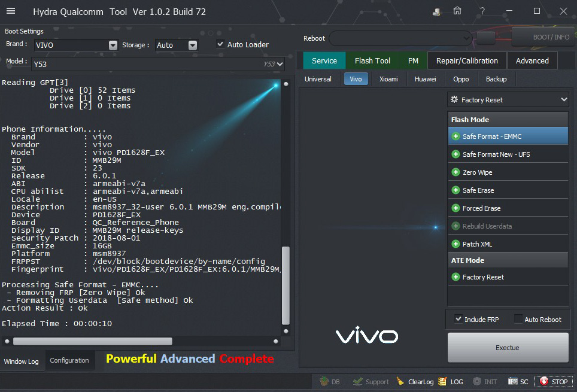The image size is (577, 392).
Task: Open the Storage Auto dropdown
Action: (x=192, y=45)
